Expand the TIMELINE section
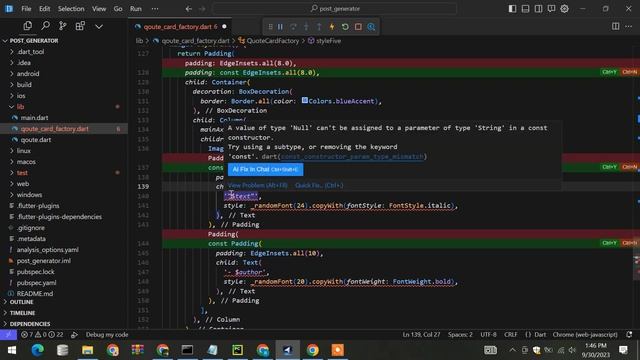This screenshot has height=360, width=640. (x=22, y=313)
